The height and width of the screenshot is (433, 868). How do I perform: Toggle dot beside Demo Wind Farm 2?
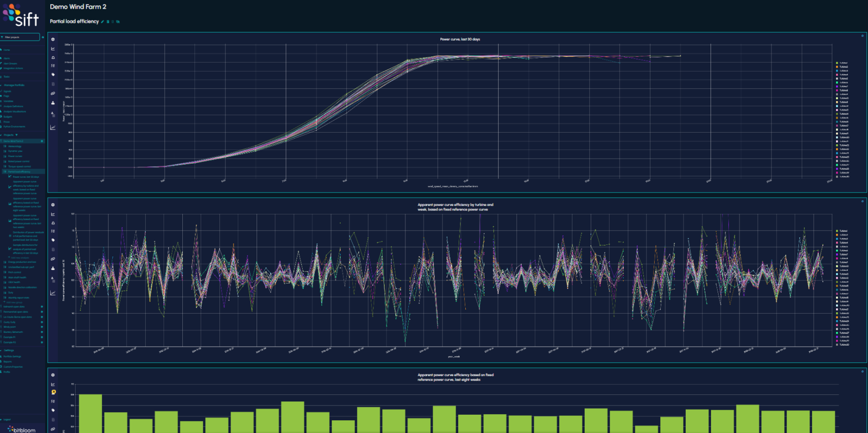tap(42, 141)
